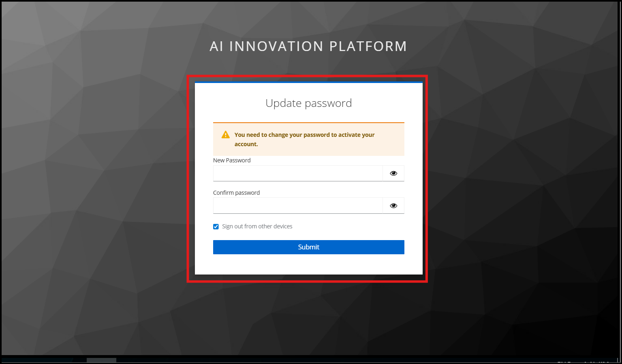Click the 'Confirm password' field label
The height and width of the screenshot is (364, 622).
point(236,193)
